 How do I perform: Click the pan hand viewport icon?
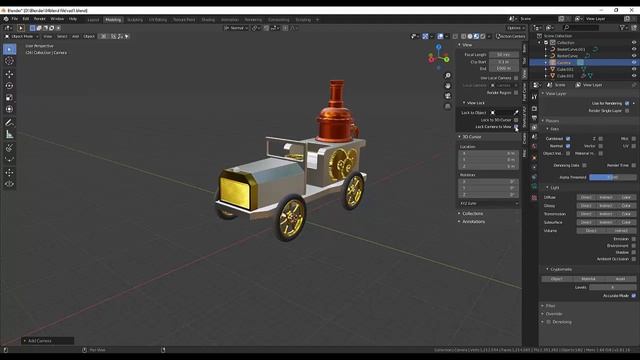pos(448,86)
